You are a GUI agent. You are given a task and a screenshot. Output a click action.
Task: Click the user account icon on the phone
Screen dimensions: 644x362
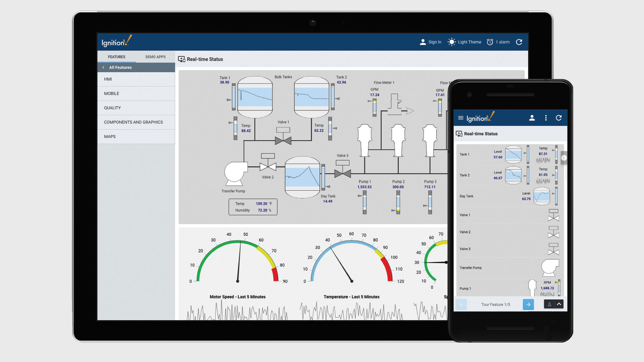[x=532, y=118]
